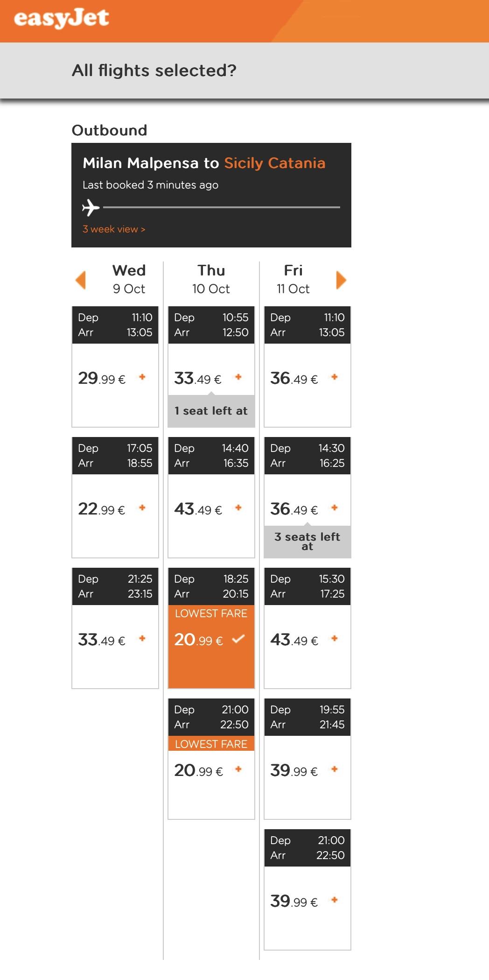489x980 pixels.
Task: Click the checkmark on selected 20.99 € fare
Action: 238,639
